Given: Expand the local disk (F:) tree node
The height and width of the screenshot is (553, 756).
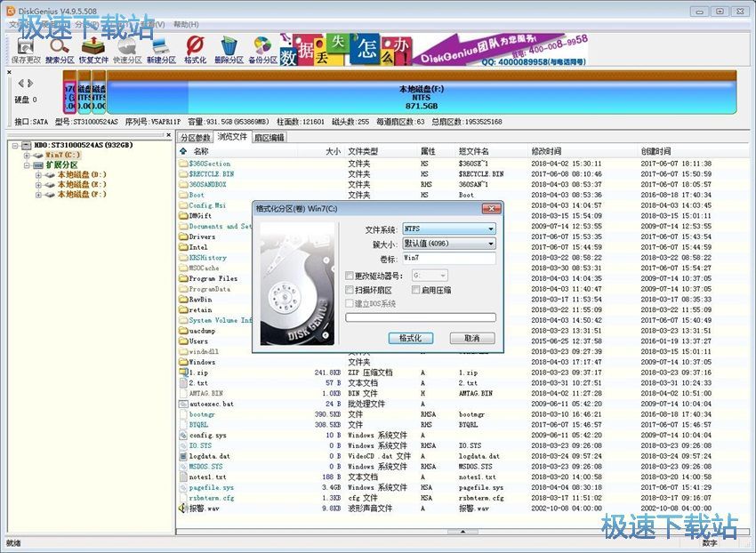Looking at the screenshot, I should [x=38, y=195].
